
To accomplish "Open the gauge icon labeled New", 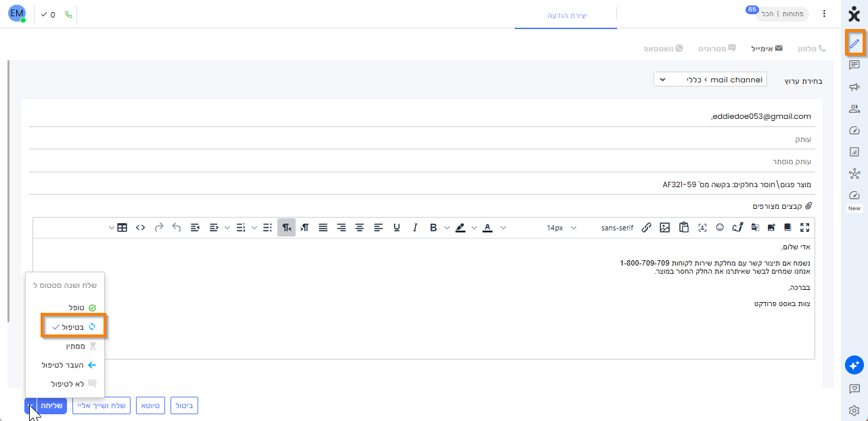I will click(x=854, y=195).
